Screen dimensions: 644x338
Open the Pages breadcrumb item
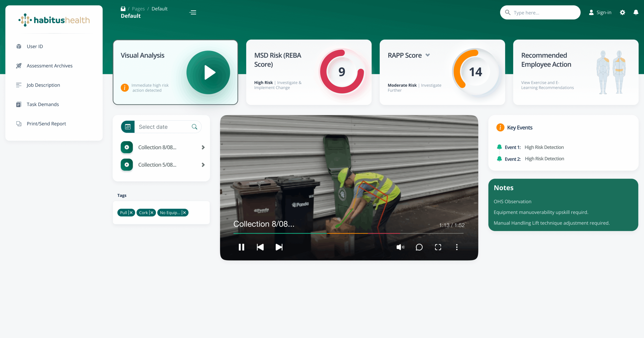138,8
